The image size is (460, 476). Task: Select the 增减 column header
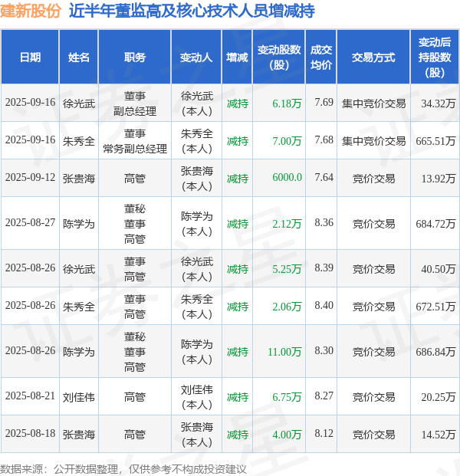point(237,57)
